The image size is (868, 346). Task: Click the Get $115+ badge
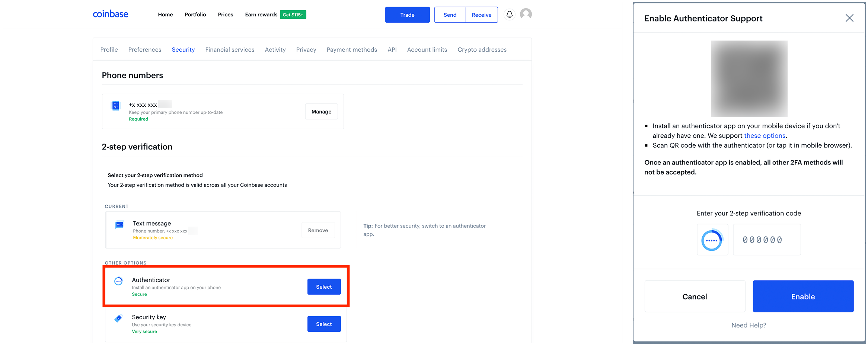pyautogui.click(x=293, y=15)
